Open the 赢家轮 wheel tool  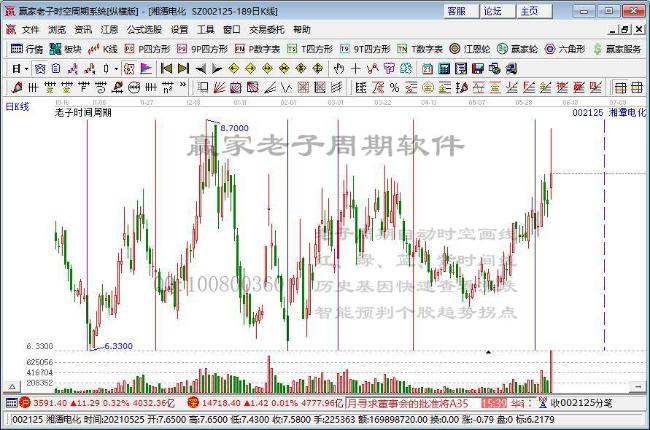517,49
